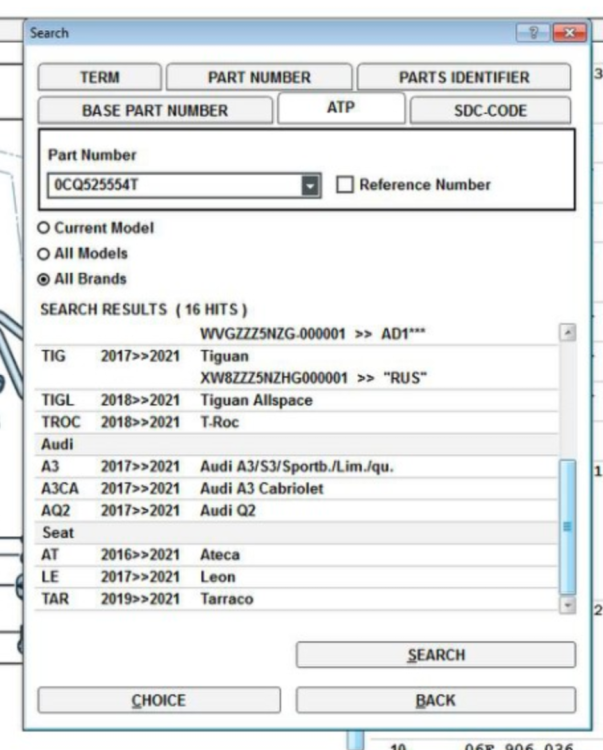The width and height of the screenshot is (603, 750).
Task: Click the results list scrollbar thumb
Action: [x=568, y=527]
